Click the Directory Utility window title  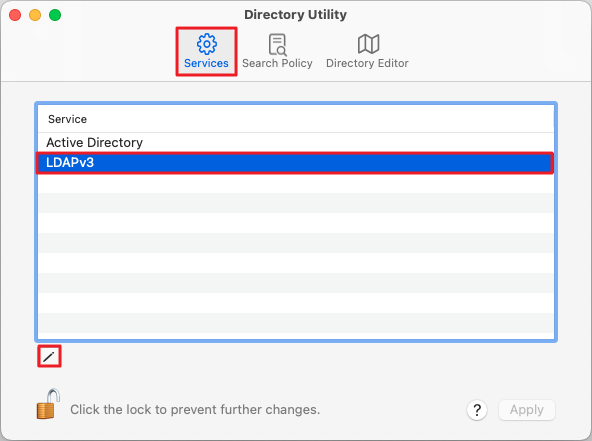tap(295, 15)
